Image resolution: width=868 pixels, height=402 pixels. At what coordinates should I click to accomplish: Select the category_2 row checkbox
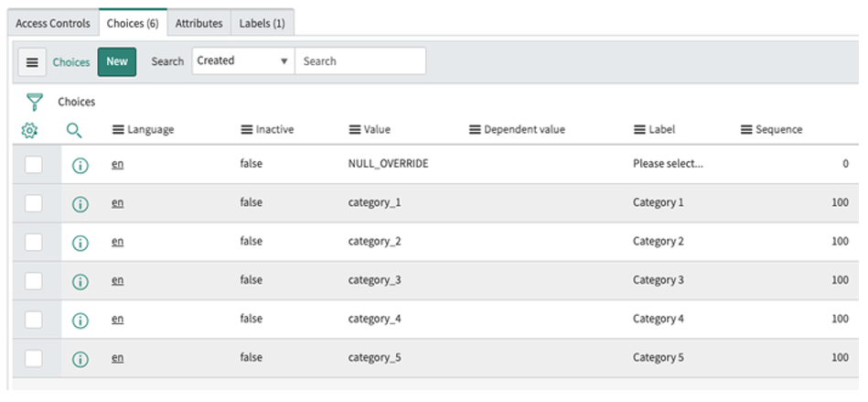[x=34, y=242]
